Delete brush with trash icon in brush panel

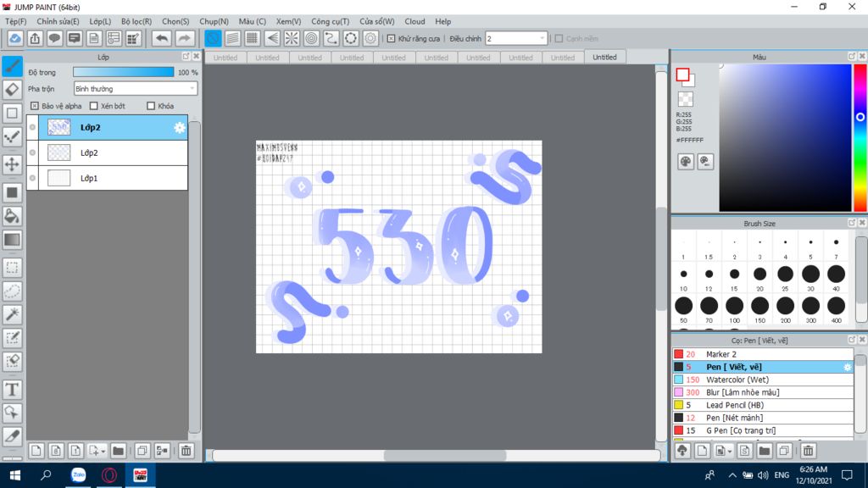point(808,451)
